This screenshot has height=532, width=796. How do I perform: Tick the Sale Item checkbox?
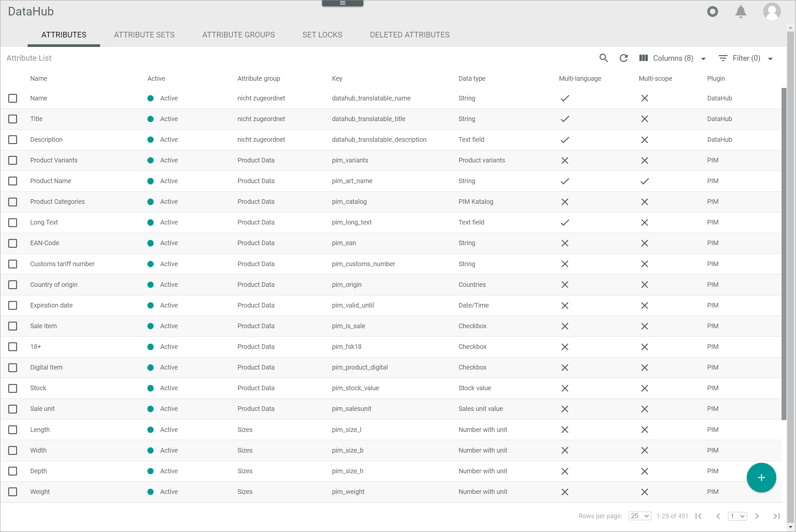click(x=12, y=326)
